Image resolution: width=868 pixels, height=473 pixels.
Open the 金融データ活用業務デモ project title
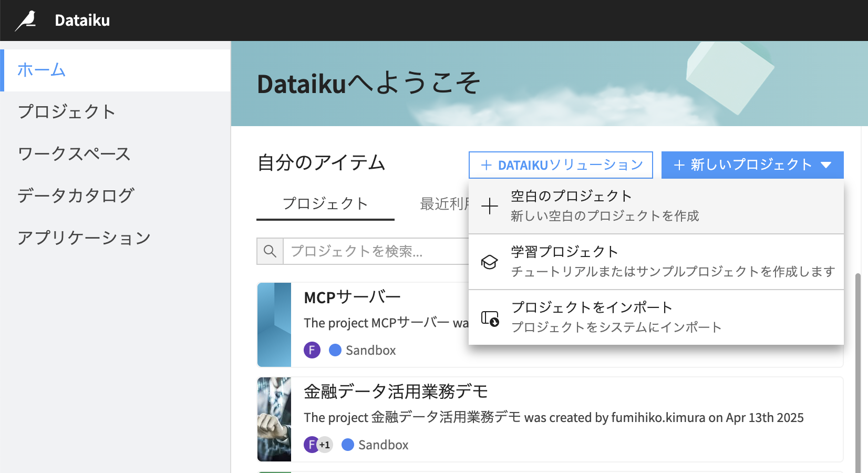(x=396, y=392)
